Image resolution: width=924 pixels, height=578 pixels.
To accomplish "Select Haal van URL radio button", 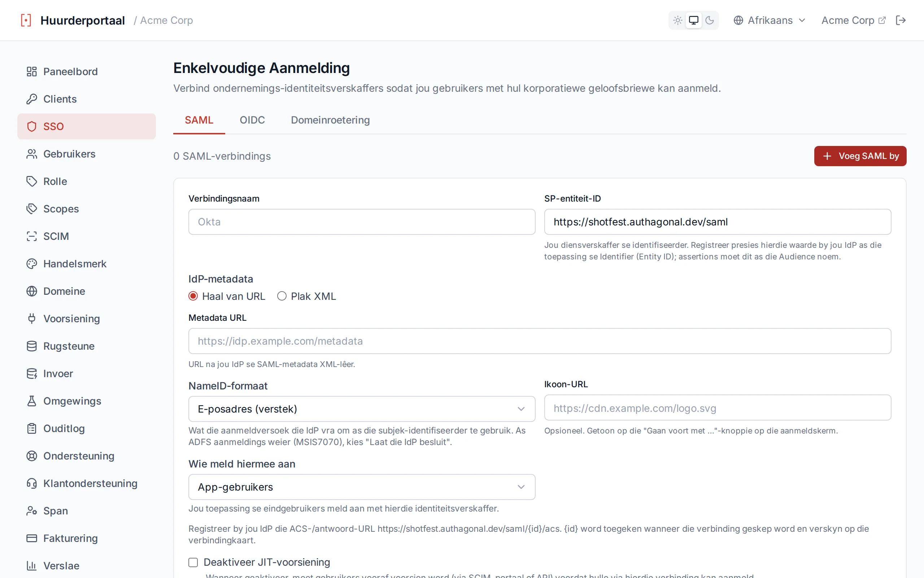I will 193,296.
